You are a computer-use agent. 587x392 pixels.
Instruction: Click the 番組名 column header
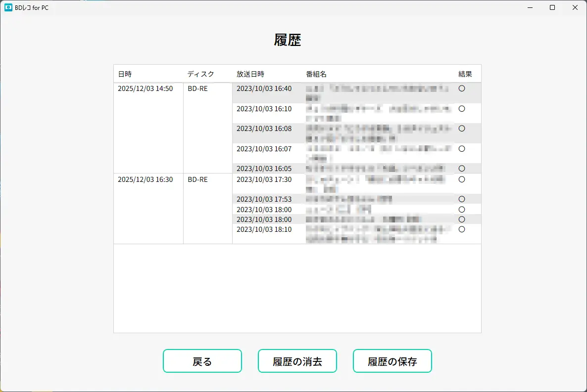(316, 74)
